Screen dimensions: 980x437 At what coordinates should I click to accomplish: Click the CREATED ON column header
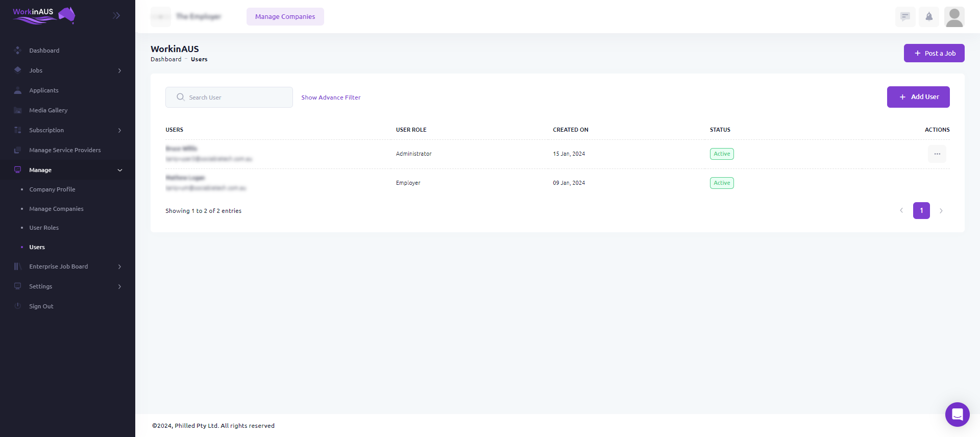pyautogui.click(x=570, y=130)
